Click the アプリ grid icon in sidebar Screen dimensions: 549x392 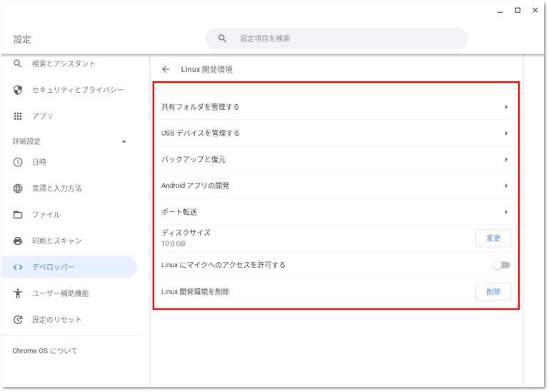coord(19,116)
